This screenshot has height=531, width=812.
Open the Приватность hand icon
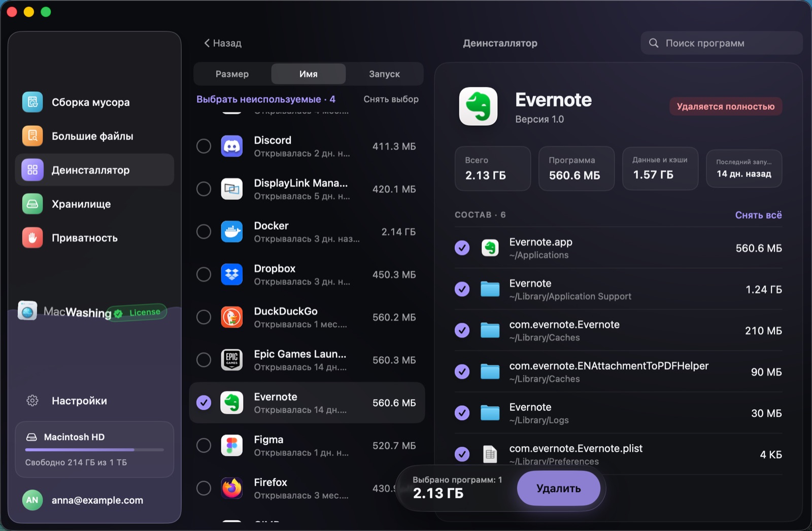(x=32, y=238)
